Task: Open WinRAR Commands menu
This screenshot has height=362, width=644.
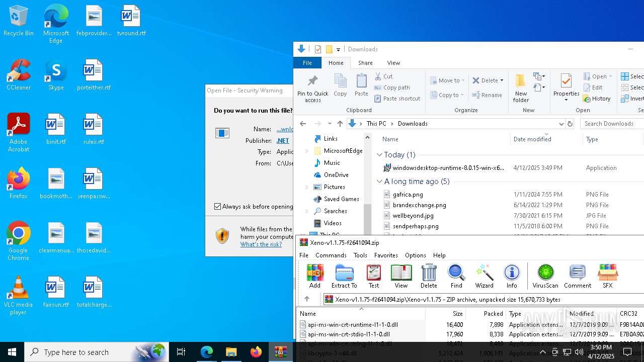Action: coord(331,255)
